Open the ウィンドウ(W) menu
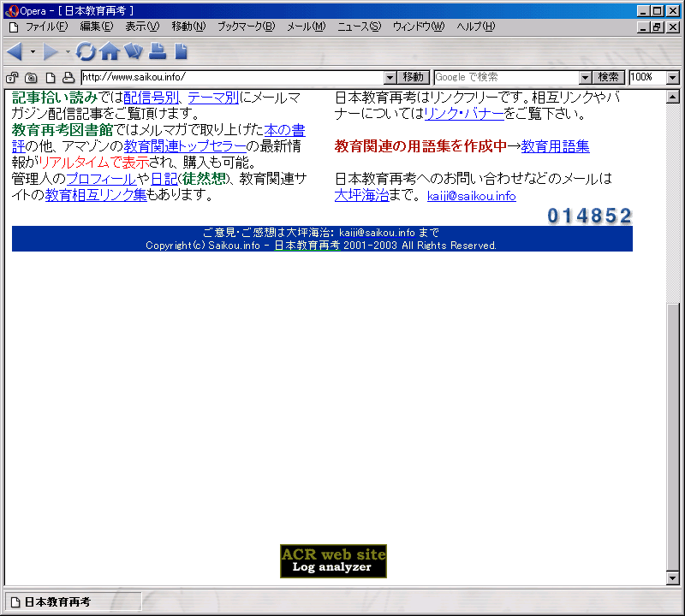 click(419, 27)
